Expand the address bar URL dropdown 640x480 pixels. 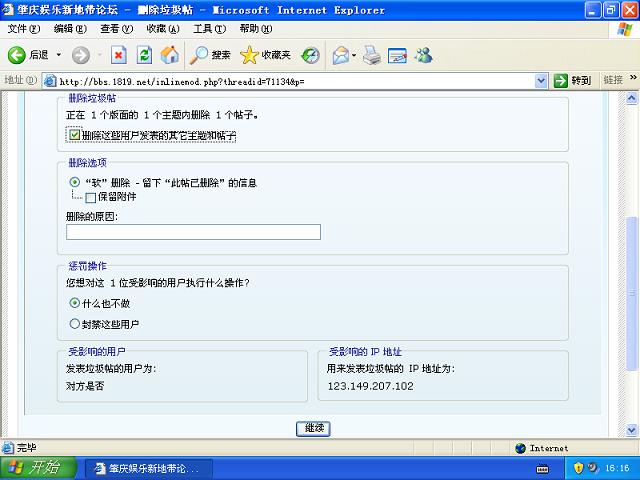point(541,80)
